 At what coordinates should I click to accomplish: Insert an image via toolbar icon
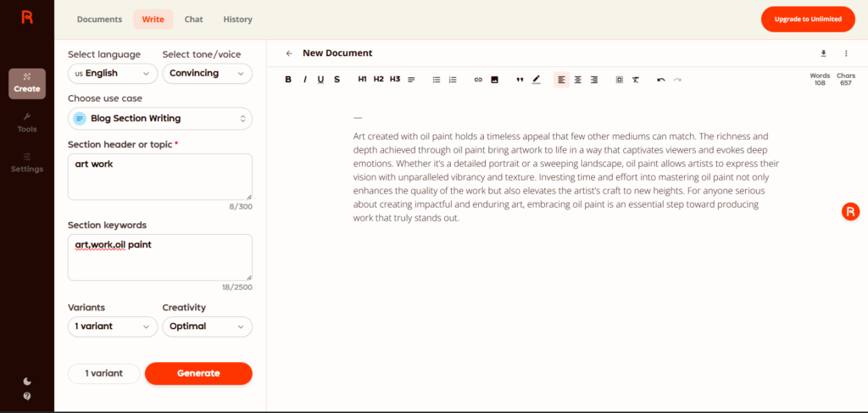pyautogui.click(x=494, y=80)
